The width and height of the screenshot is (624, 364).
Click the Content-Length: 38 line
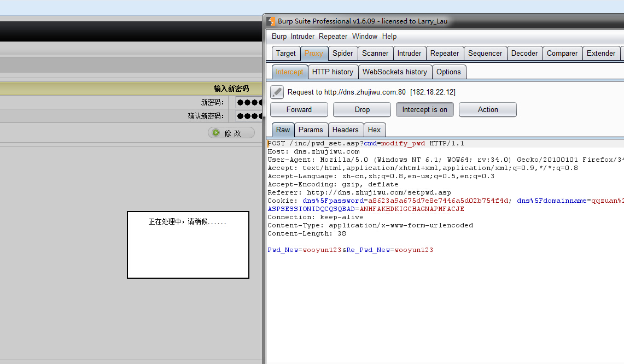click(x=307, y=233)
